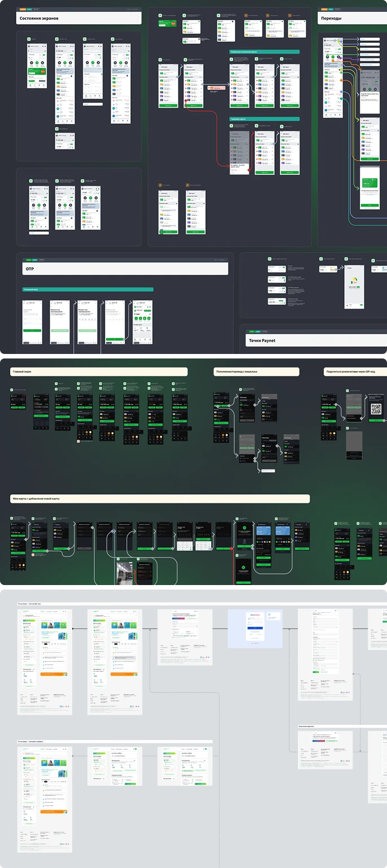The image size is (387, 868).
Task: Click the QR code in the share screen
Action: 376,410
